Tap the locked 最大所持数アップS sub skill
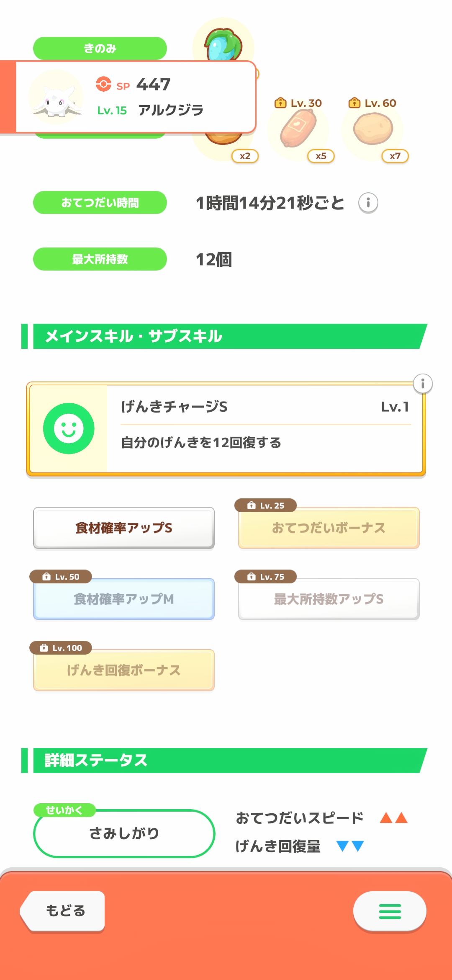The height and width of the screenshot is (980, 452). (x=329, y=599)
